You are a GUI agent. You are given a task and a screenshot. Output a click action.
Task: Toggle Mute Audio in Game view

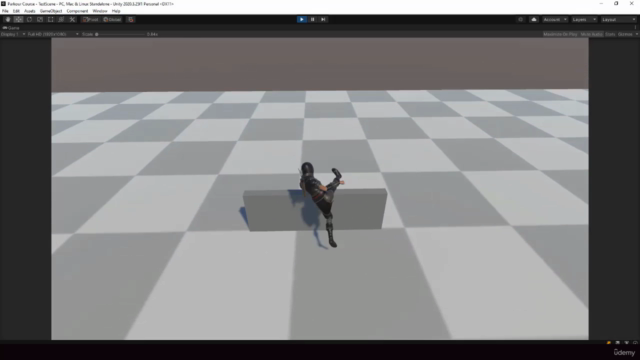(x=591, y=34)
